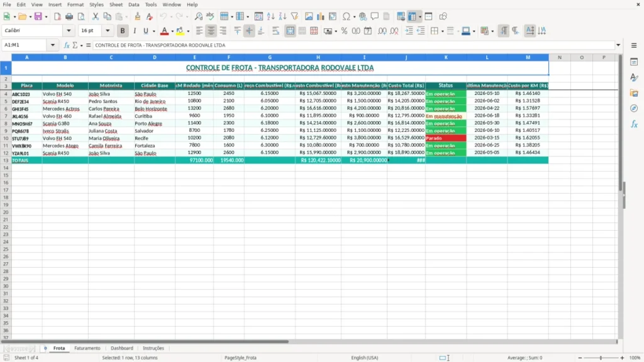Click the formula input line
Viewport: 644px width, 362px height.
(x=353, y=45)
